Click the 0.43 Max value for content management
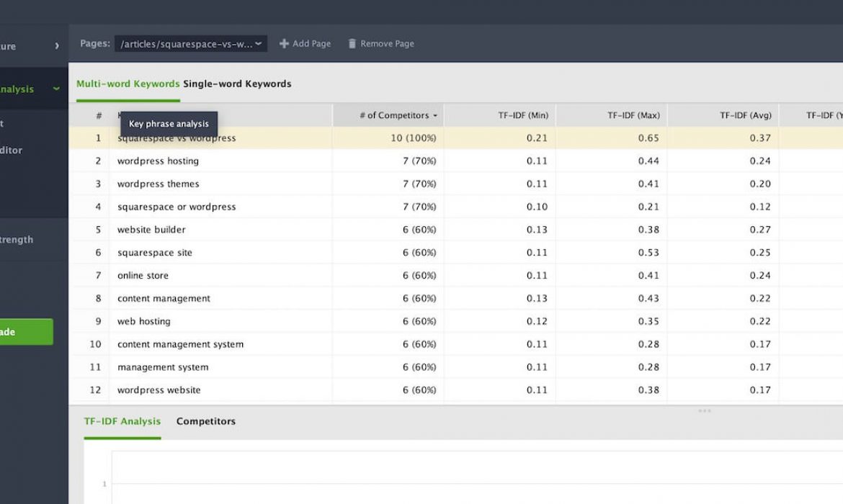Screen dimensions: 843x504 [x=648, y=298]
